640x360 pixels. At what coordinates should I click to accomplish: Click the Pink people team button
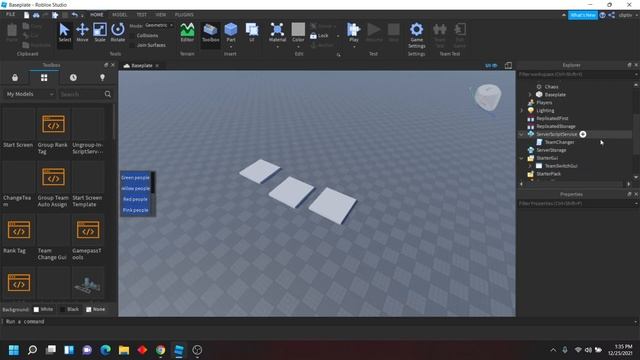coord(136,210)
